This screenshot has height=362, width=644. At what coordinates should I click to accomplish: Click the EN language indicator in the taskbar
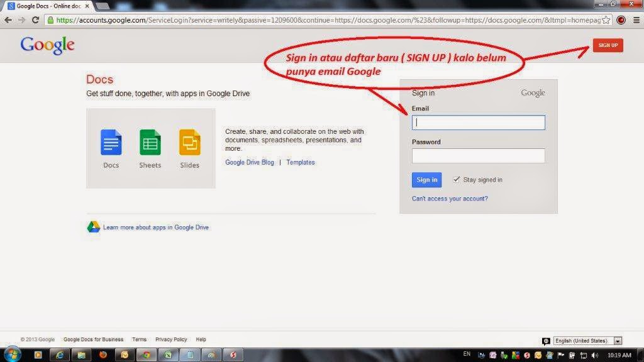467,354
